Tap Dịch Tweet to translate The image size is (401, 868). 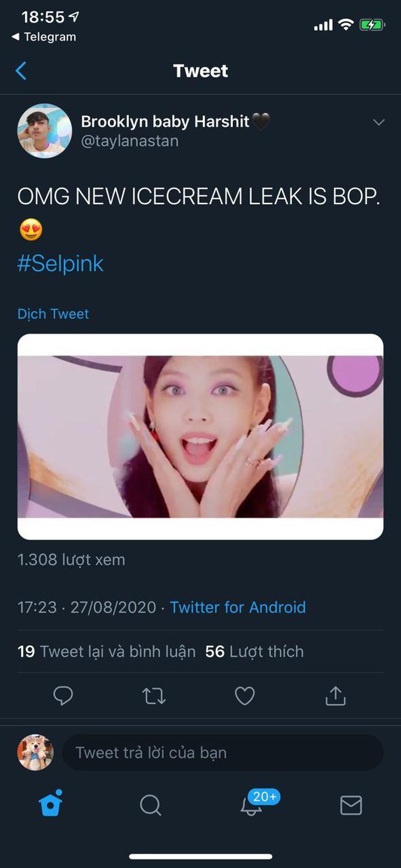coord(53,314)
